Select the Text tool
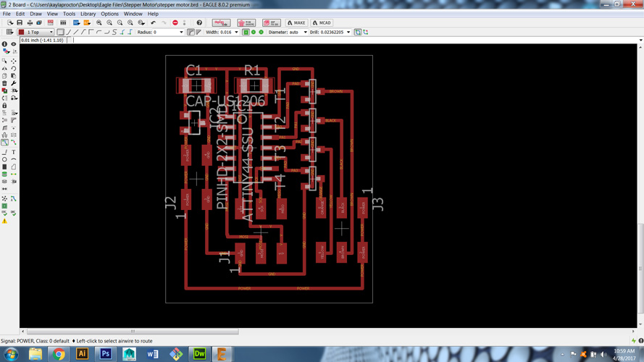 [x=14, y=152]
